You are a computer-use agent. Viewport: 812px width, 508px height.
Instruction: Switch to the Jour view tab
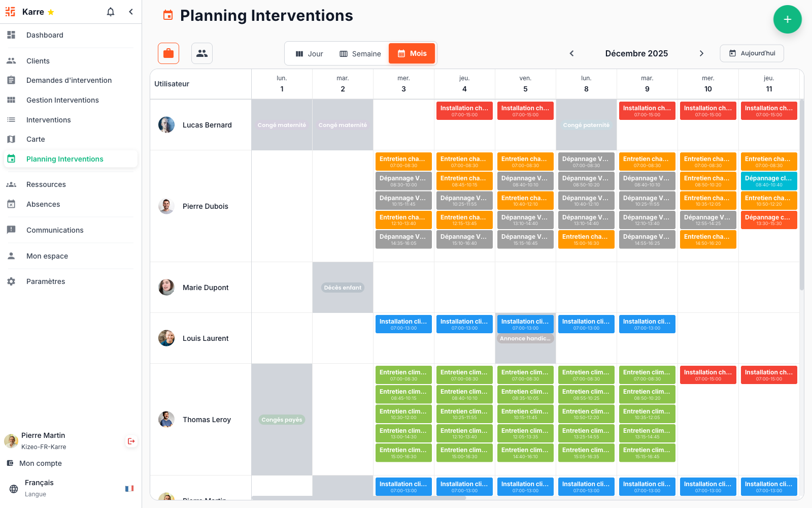click(x=310, y=53)
